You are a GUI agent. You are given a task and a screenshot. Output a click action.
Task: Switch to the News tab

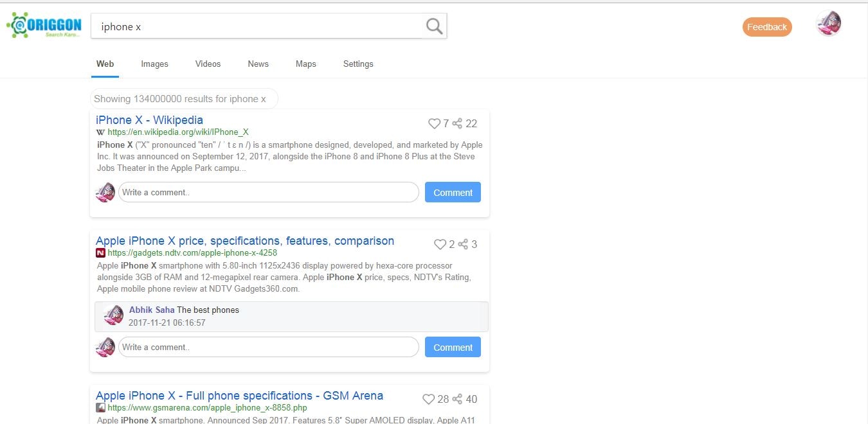tap(258, 64)
